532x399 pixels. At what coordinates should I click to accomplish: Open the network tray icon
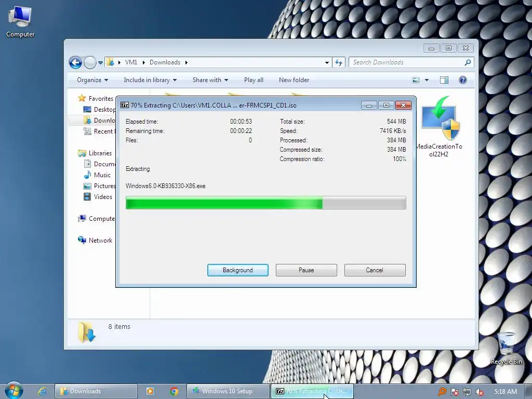(x=467, y=392)
